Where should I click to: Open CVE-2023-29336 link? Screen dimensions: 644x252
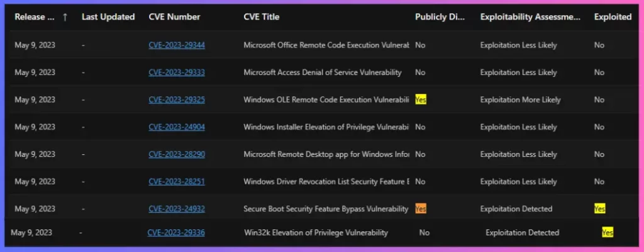pyautogui.click(x=175, y=232)
